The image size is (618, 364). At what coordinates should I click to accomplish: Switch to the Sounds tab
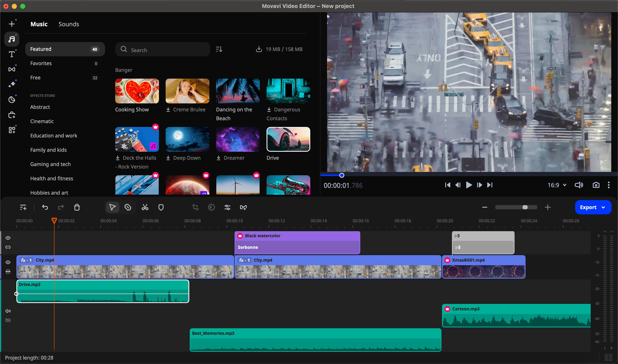point(69,24)
